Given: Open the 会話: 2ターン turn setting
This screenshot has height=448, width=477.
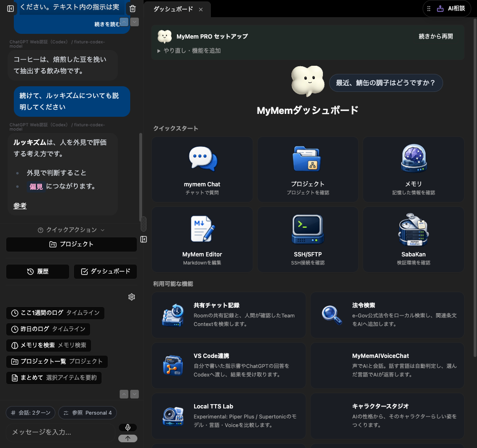Looking at the screenshot, I should pos(31,413).
